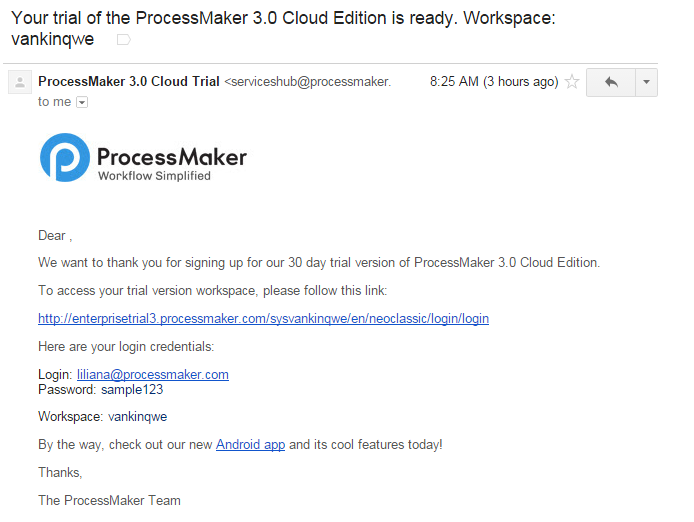Click the email subject heading

[x=283, y=28]
